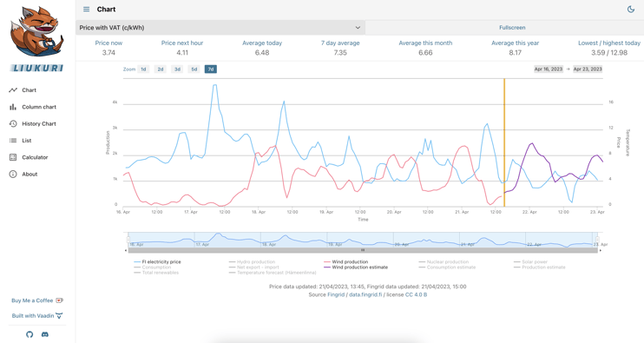The width and height of the screenshot is (644, 343).
Task: Open the CC 4.0 B license link
Action: point(416,294)
